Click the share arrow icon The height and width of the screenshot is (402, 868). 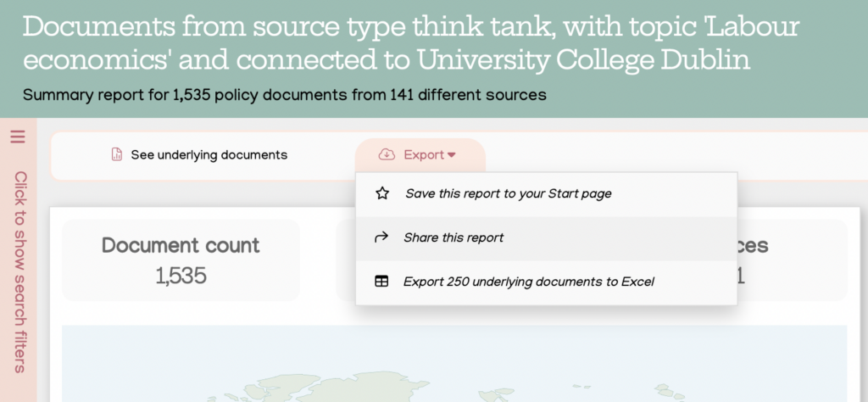pos(381,237)
